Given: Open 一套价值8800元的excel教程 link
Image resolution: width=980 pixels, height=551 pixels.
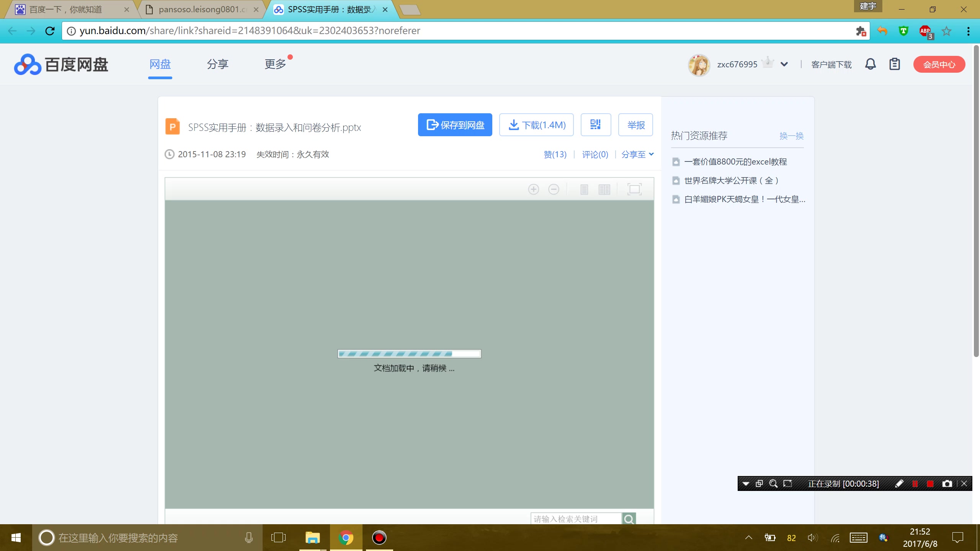Looking at the screenshot, I should [x=735, y=161].
